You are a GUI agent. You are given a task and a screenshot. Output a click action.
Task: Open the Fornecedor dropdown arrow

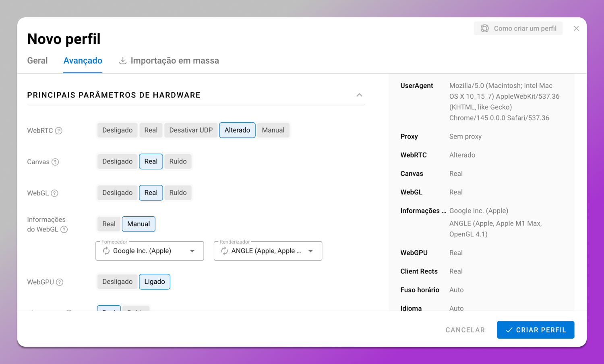(192, 251)
